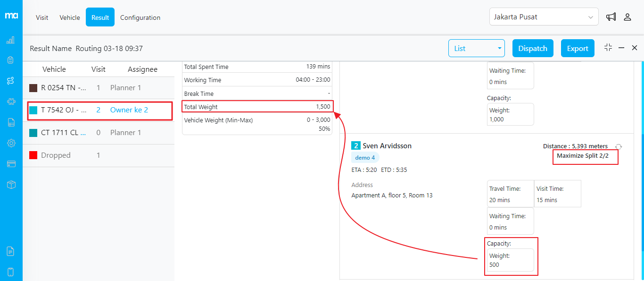Open the puzzle piece integrations icon

[10, 102]
